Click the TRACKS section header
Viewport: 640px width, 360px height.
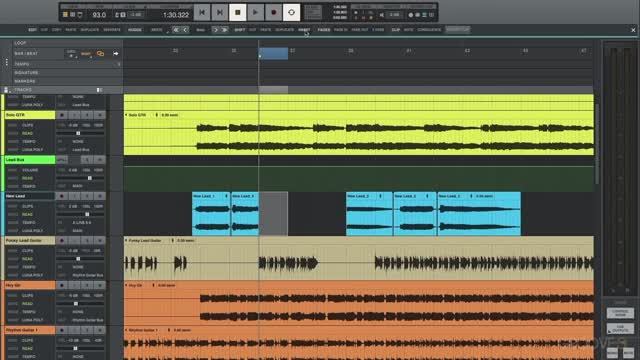point(23,90)
